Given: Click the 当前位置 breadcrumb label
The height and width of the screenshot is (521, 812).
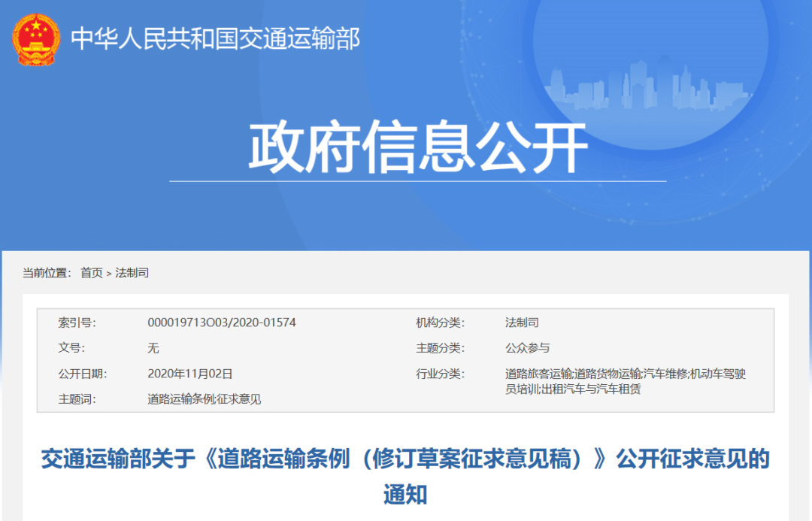Looking at the screenshot, I should click(47, 273).
